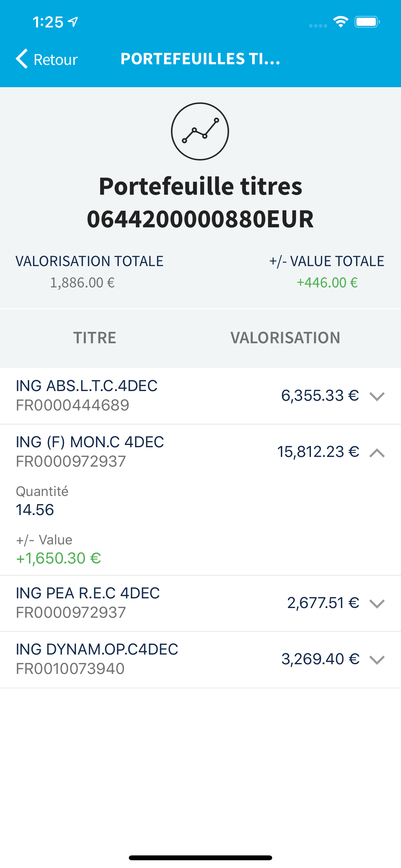Tap the ING PEA R.E.C 4DEC title name
Viewport: 401px width, 868px height.
[87, 593]
